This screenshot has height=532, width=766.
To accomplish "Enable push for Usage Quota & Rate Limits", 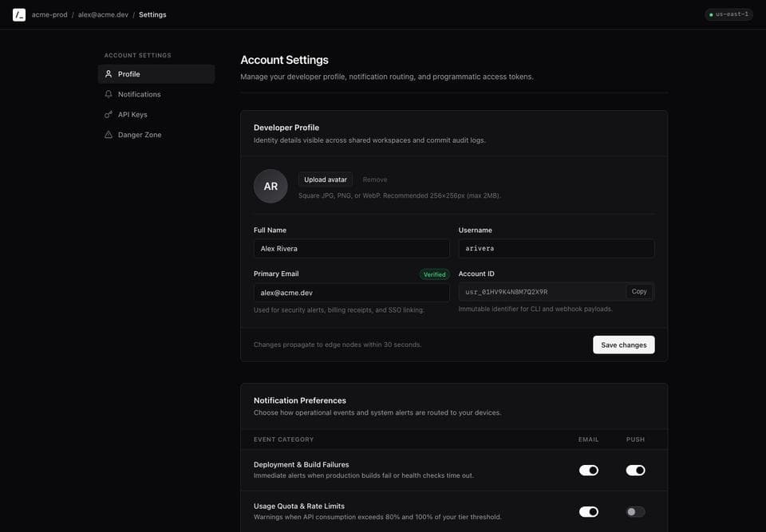I will tap(635, 511).
